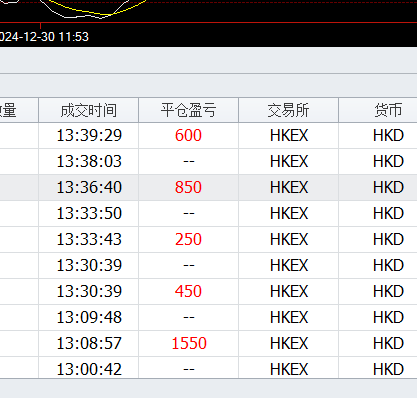Image resolution: width=417 pixels, height=398 pixels.
Task: Select the 13:38:03 time cell
Action: (x=89, y=161)
